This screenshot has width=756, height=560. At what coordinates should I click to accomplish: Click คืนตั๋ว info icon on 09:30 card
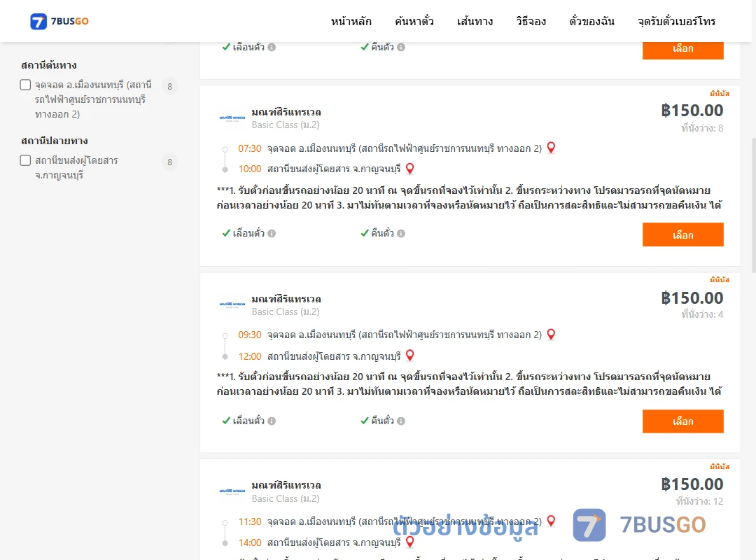point(401,421)
